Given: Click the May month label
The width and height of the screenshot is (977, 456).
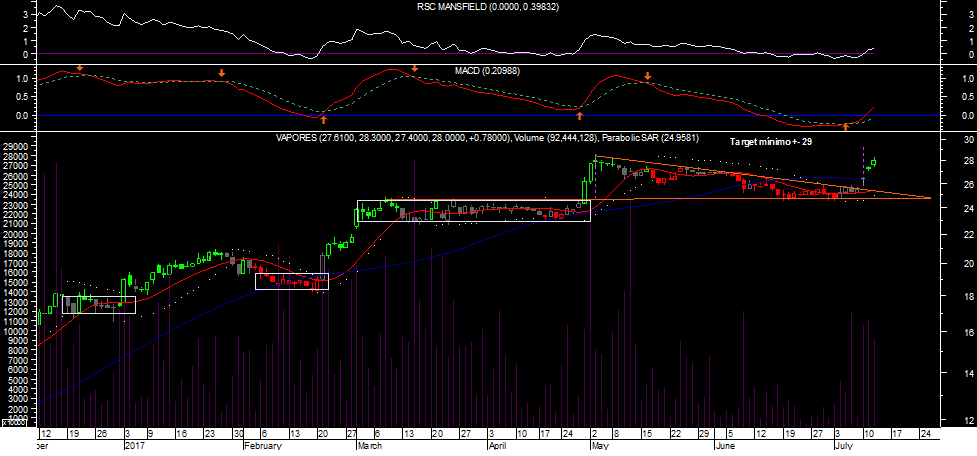Looking at the screenshot, I should [x=600, y=446].
